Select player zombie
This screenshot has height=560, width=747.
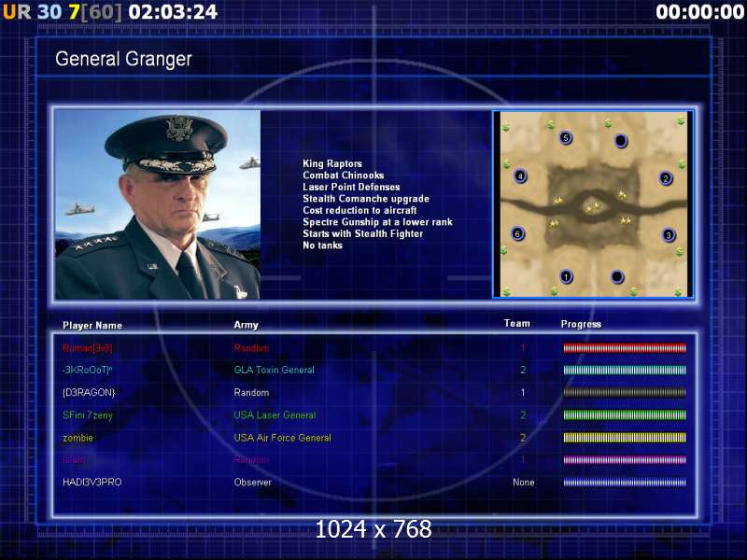coord(78,438)
